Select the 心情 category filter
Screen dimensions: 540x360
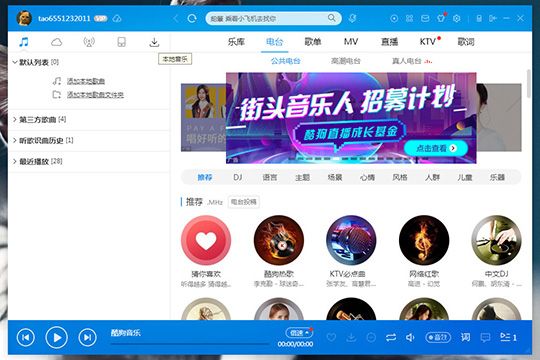[x=367, y=177]
